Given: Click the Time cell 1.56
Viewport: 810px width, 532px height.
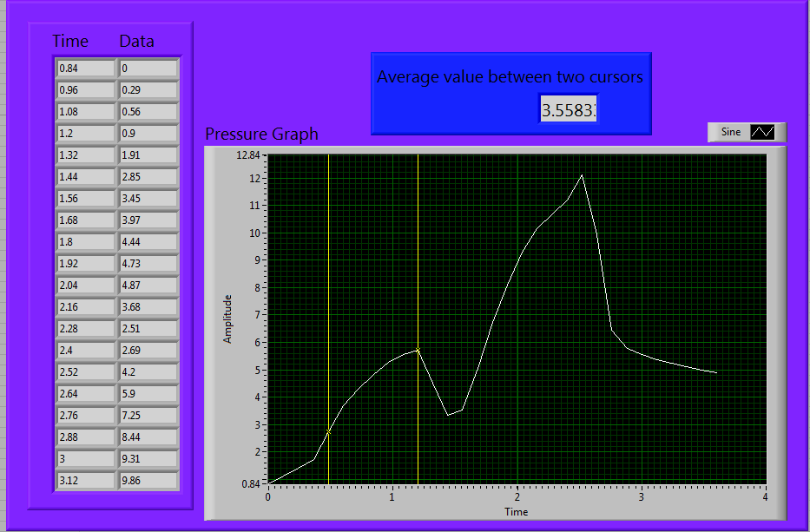Looking at the screenshot, I should tap(86, 199).
